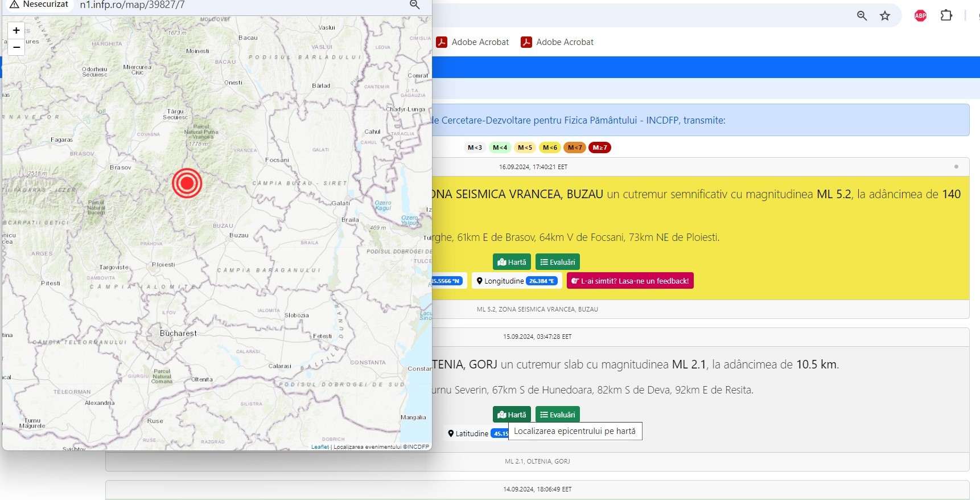The width and height of the screenshot is (980, 500).
Task: Open Evaluări for the ML 5.2 earthquake
Action: pos(557,262)
